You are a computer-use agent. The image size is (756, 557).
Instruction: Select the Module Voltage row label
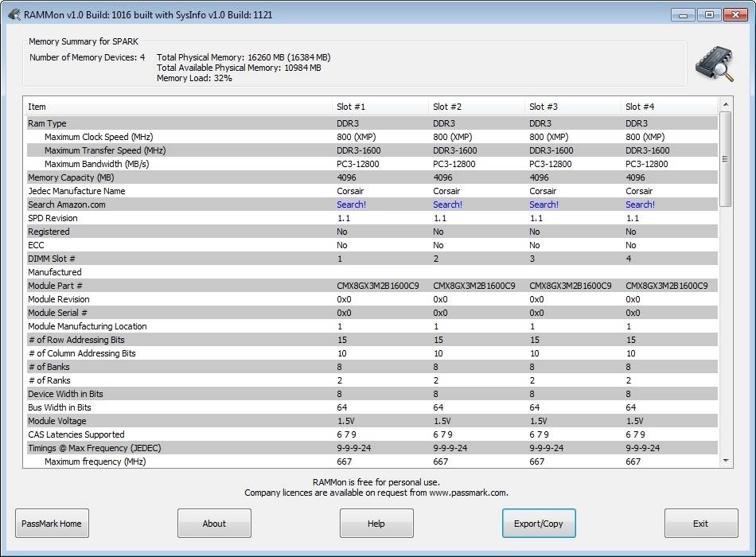[x=57, y=421]
